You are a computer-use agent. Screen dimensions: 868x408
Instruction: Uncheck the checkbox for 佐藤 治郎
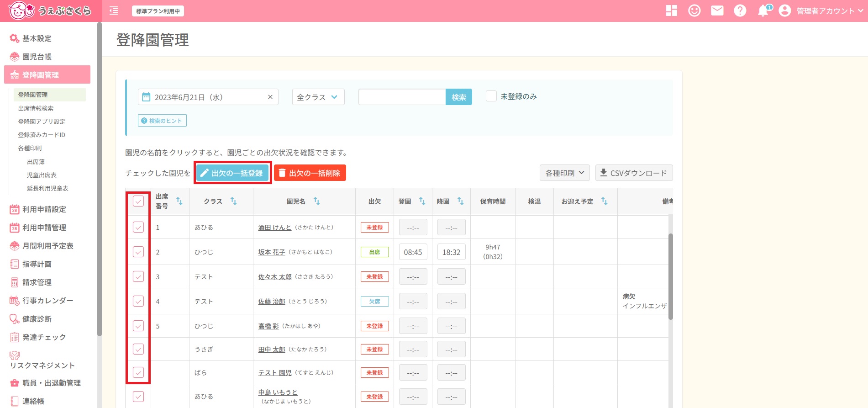point(138,301)
